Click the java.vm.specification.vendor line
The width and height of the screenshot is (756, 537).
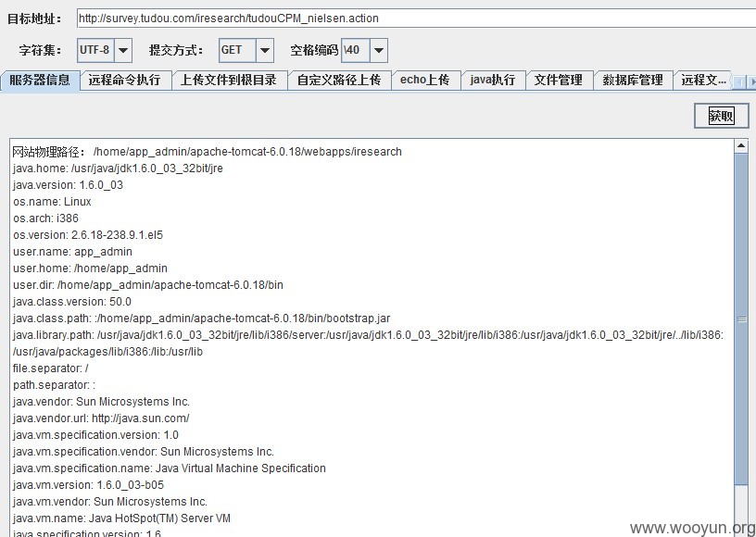144,452
